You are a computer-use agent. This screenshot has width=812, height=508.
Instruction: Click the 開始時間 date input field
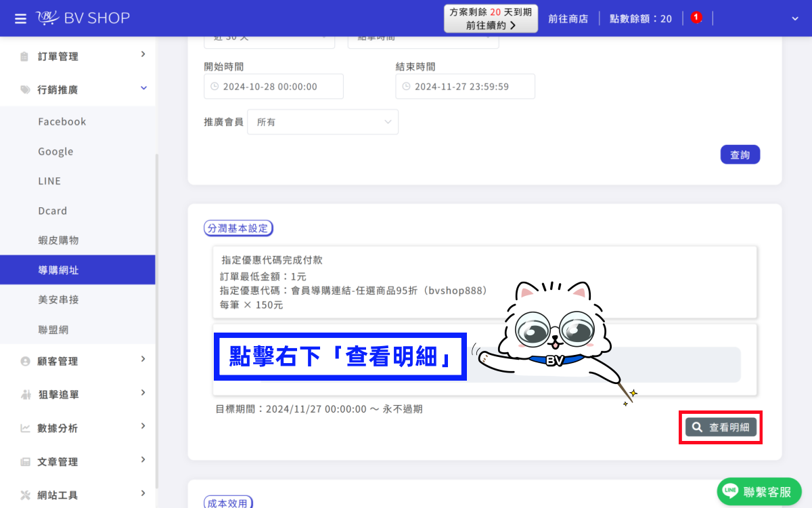pyautogui.click(x=273, y=87)
